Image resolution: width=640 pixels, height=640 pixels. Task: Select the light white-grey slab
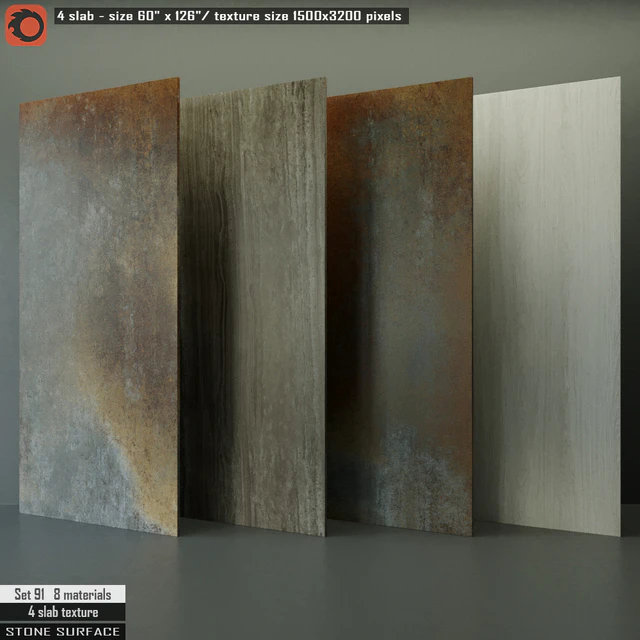[x=547, y=306]
